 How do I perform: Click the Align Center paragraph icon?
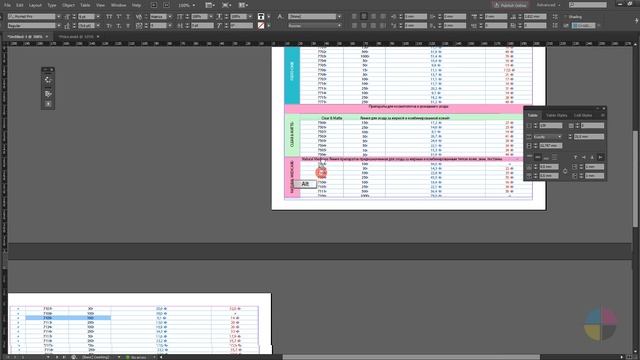pos(364,17)
